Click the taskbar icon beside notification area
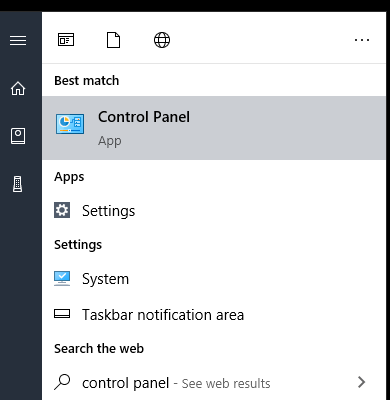 click(62, 314)
